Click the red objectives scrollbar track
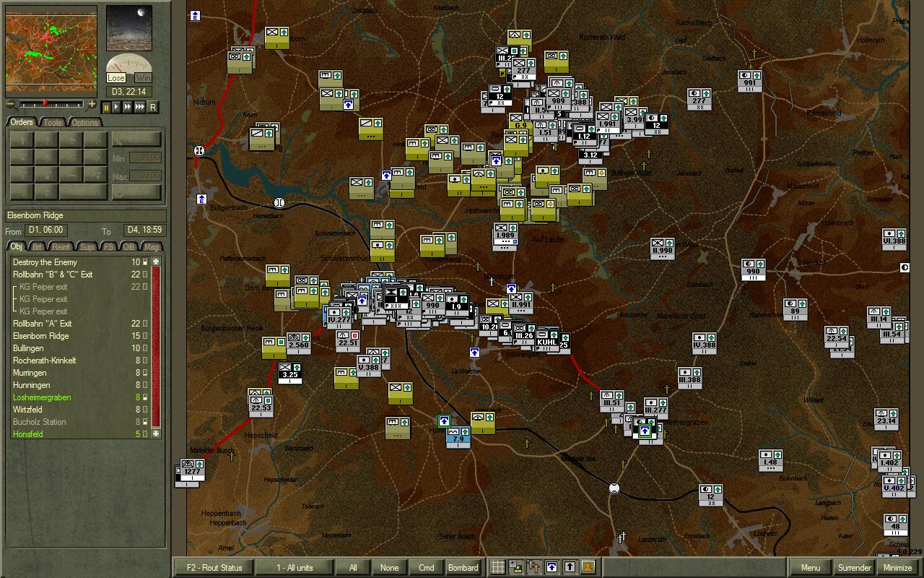Screen dimensions: 924x578 (155, 348)
